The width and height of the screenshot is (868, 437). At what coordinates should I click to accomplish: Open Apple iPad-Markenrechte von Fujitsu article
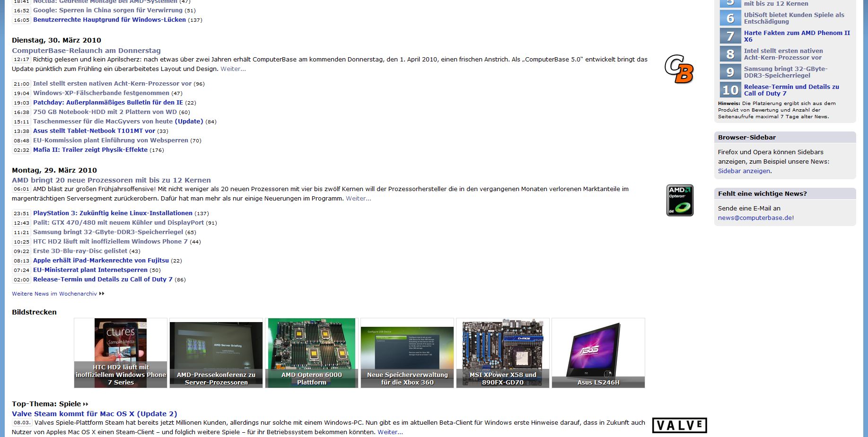pyautogui.click(x=101, y=261)
